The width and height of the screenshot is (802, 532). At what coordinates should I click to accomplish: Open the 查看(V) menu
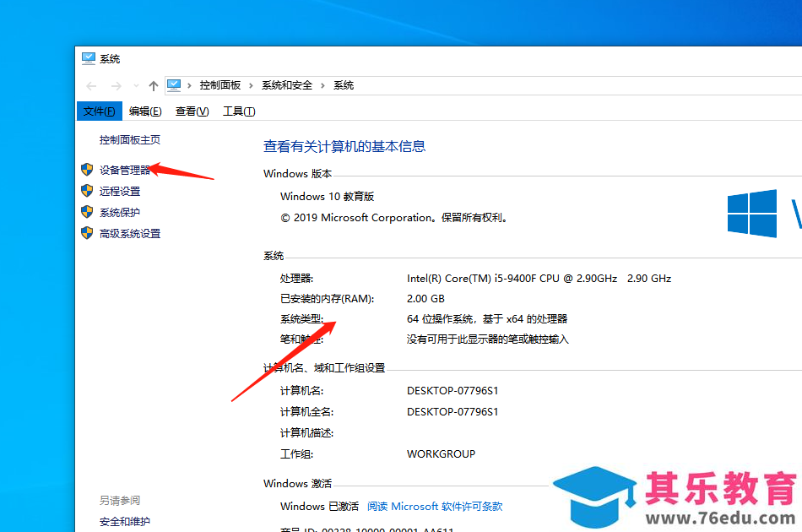tap(192, 111)
